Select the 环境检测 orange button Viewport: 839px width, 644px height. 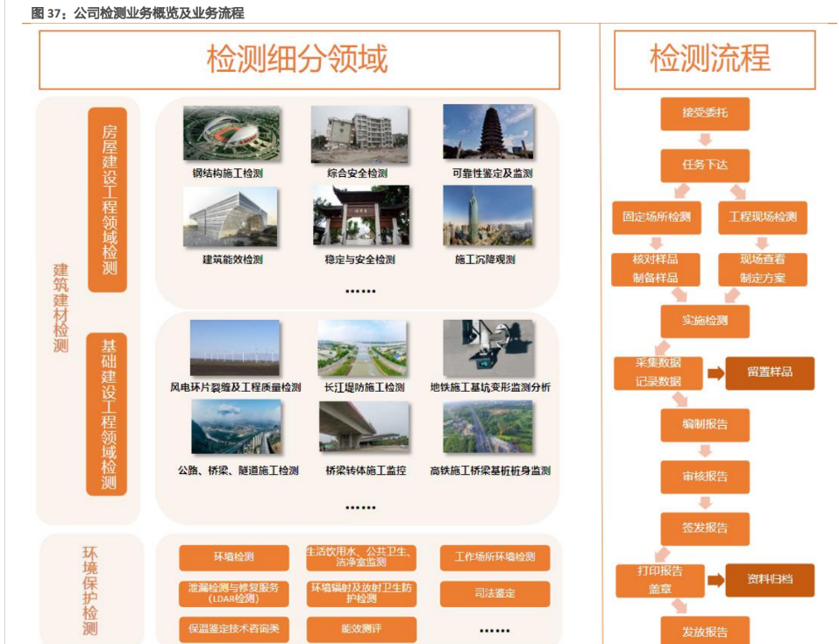[233, 557]
